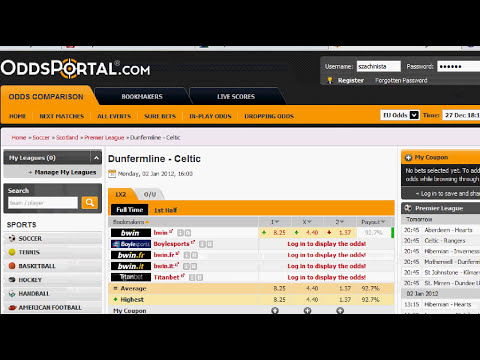Open Dropping Odds menu item

(269, 116)
